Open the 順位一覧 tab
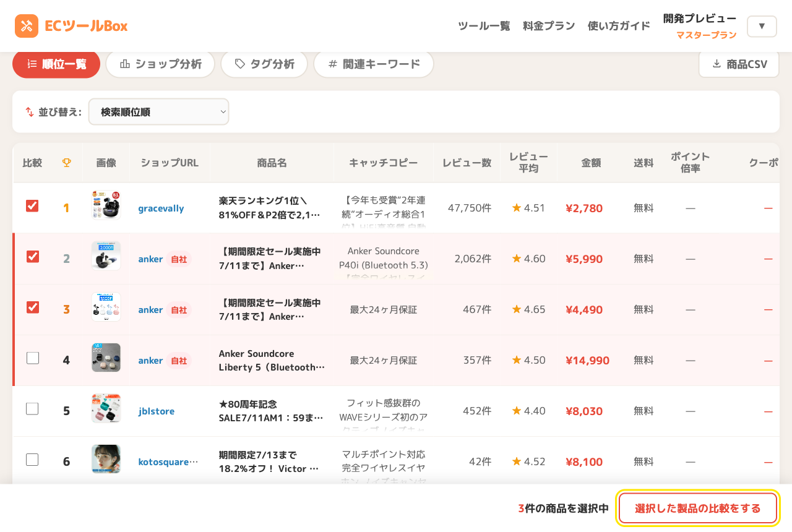This screenshot has height=532, width=792. pos(56,64)
